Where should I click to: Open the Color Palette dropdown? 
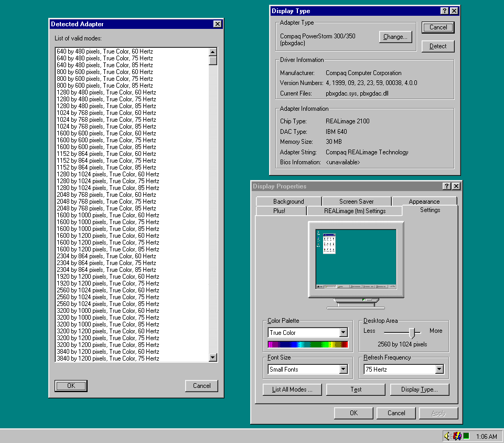tap(343, 333)
